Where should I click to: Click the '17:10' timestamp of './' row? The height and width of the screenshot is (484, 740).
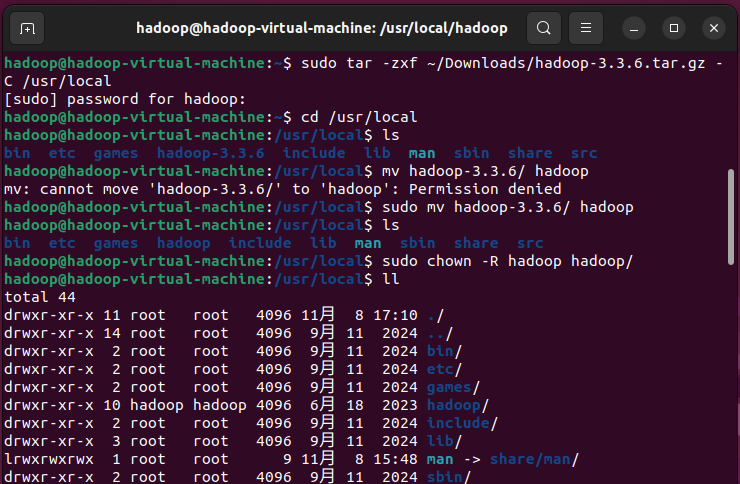(395, 315)
